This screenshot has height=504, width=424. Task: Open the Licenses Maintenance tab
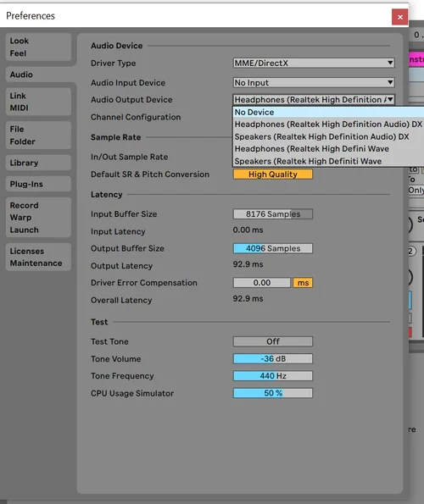point(38,258)
